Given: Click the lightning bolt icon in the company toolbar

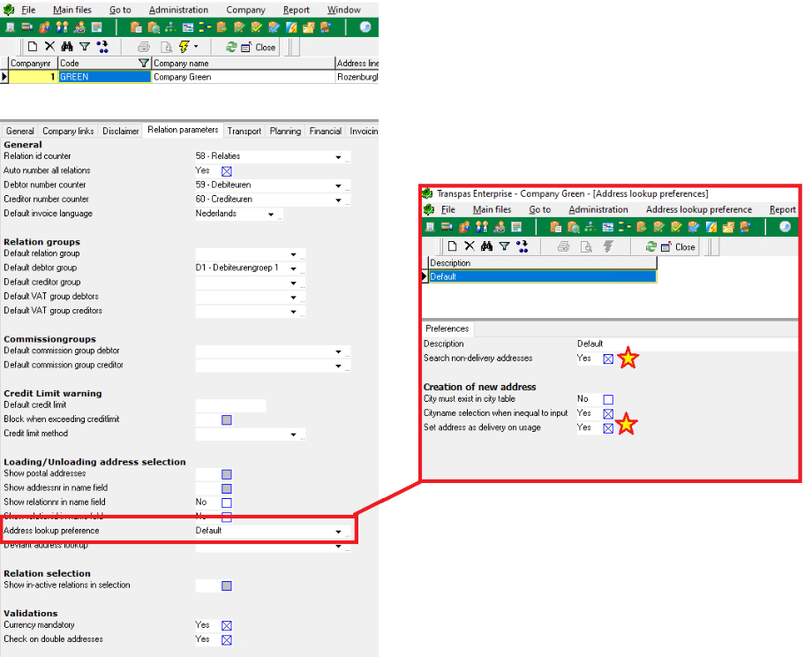Looking at the screenshot, I should pos(183,47).
